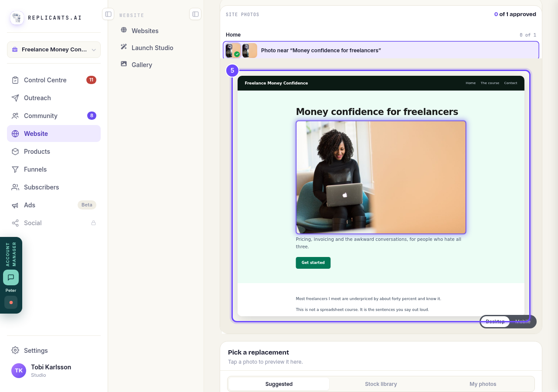
Task: Collapse the Website sub-sidebar panel toggle
Action: click(x=195, y=14)
